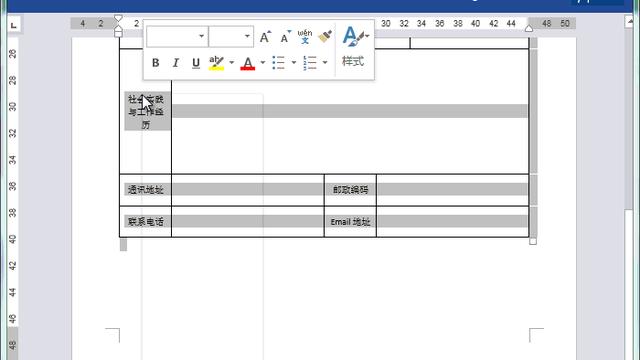Apply text highlight color
The image size is (640, 360).
tap(216, 63)
